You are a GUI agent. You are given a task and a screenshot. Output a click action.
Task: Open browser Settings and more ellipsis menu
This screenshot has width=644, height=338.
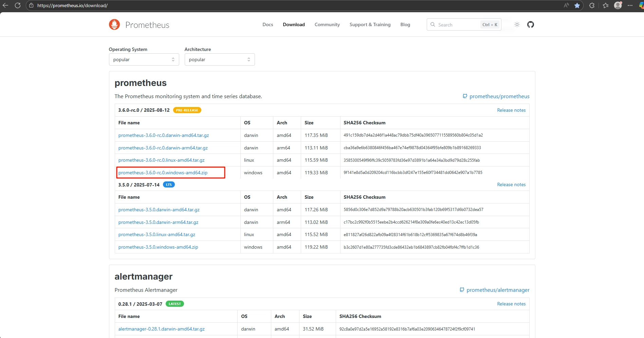630,5
